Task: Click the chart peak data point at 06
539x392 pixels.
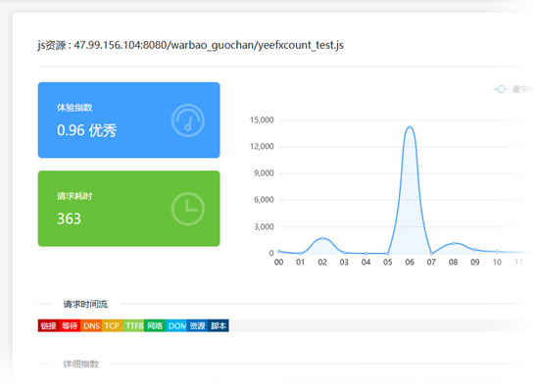Action: click(410, 126)
